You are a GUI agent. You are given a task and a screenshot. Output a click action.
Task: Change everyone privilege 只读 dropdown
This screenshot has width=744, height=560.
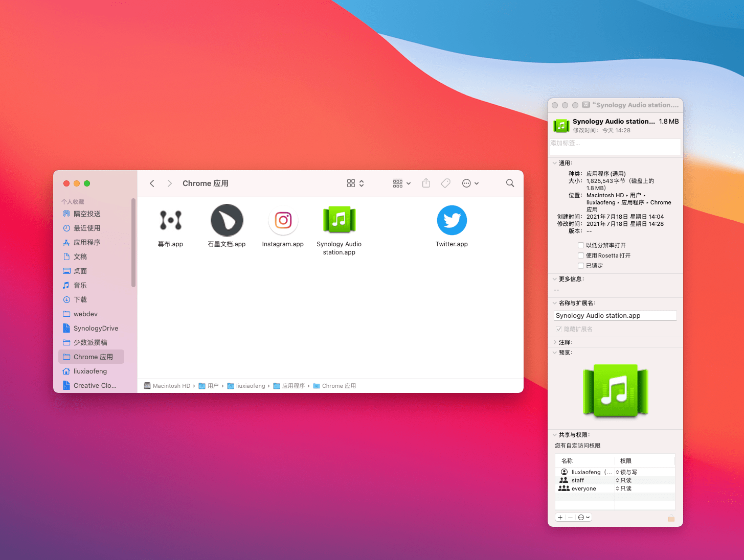(624, 488)
